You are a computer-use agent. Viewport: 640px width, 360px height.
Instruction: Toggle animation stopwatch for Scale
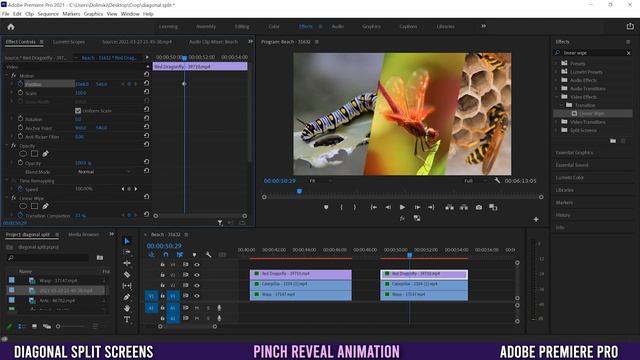tap(20, 93)
